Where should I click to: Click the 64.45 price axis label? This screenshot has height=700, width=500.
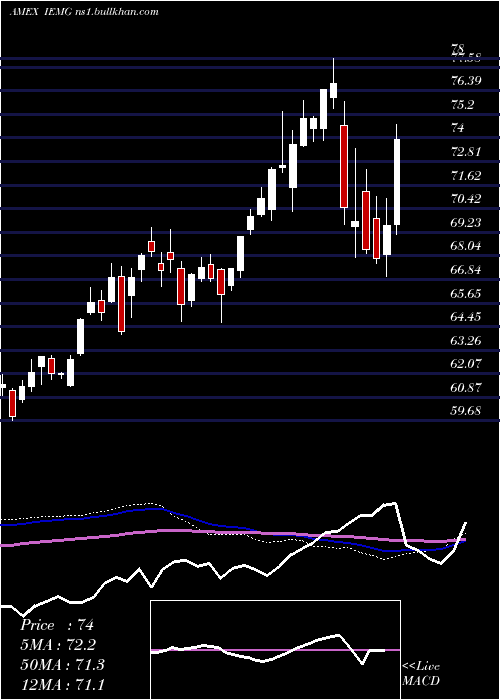pyautogui.click(x=466, y=317)
